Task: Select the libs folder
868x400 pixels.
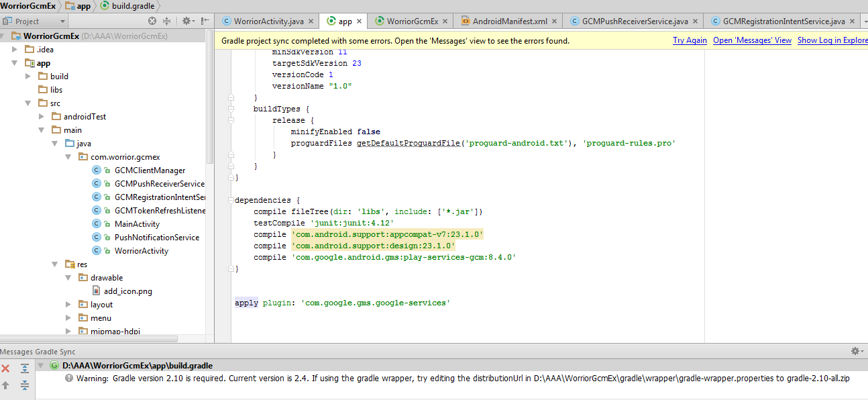Action: click(x=56, y=89)
